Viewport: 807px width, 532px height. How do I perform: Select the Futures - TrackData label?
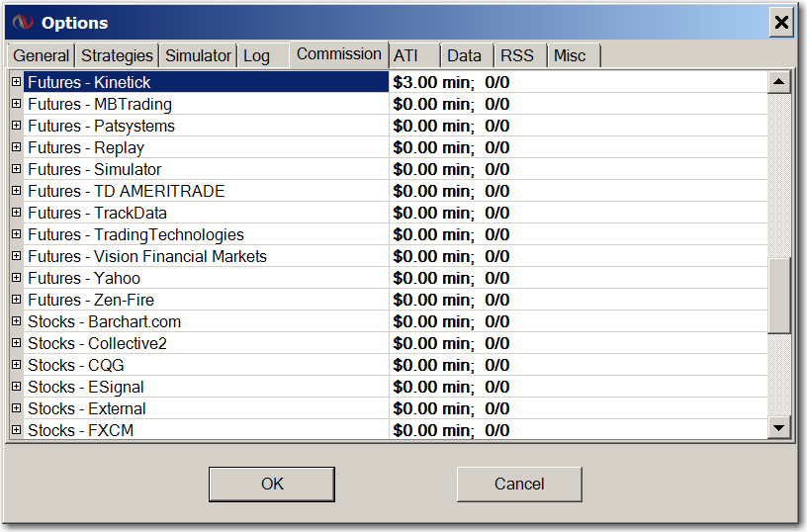coord(97,213)
